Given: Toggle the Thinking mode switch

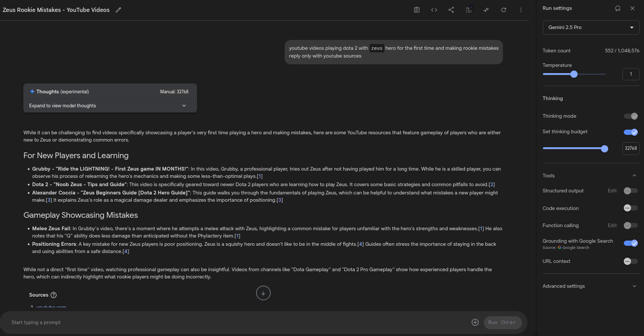Looking at the screenshot, I should click(631, 116).
